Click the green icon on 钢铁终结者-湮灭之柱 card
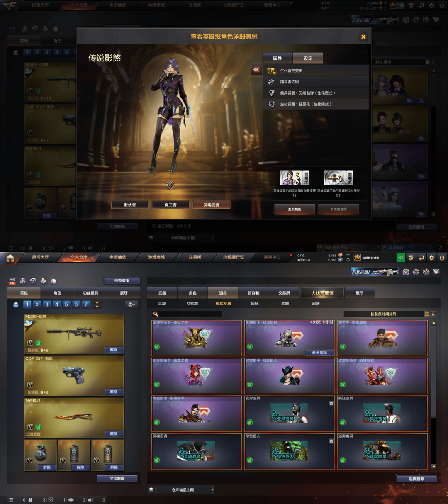 157,347
